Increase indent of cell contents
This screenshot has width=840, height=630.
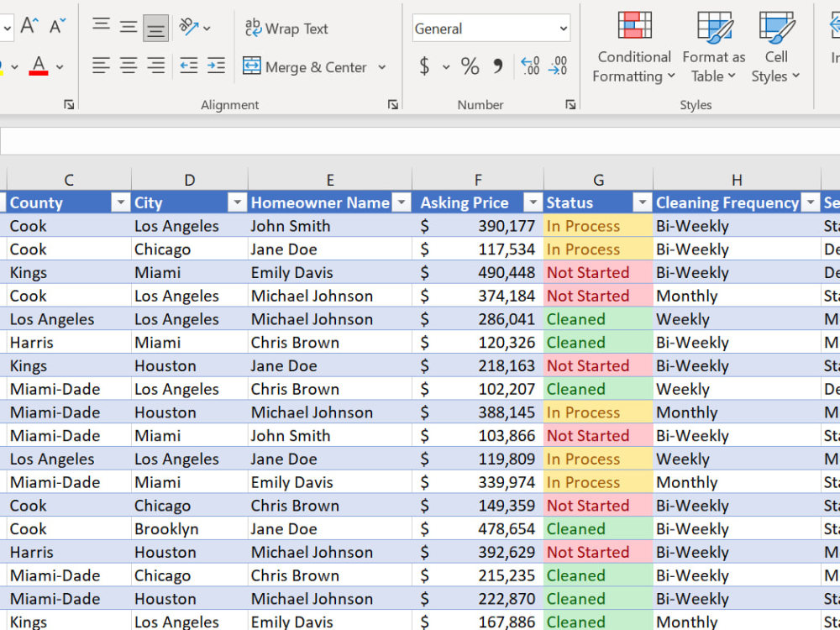(216, 66)
